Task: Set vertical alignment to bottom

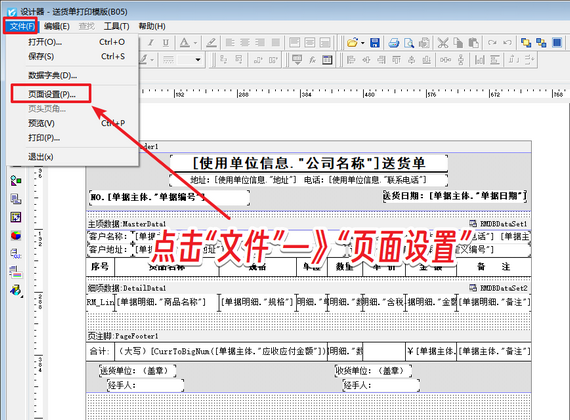Action: tap(325, 43)
